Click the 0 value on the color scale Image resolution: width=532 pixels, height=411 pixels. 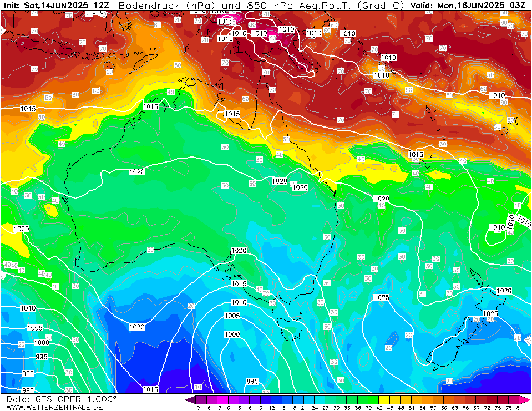(x=229, y=408)
